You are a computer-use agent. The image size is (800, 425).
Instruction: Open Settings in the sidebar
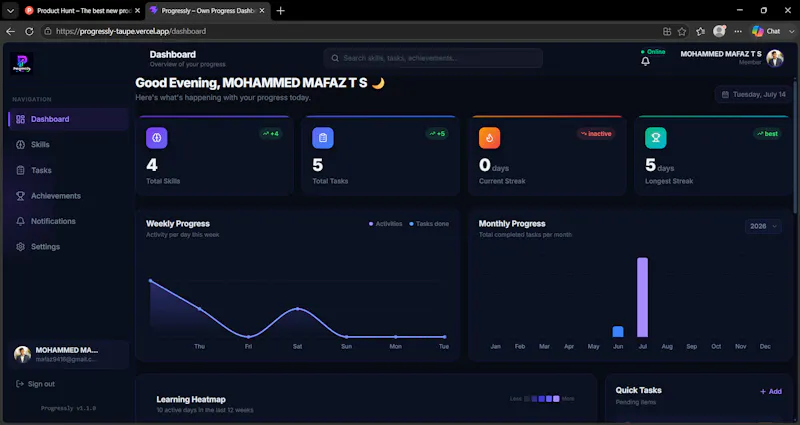(68, 246)
